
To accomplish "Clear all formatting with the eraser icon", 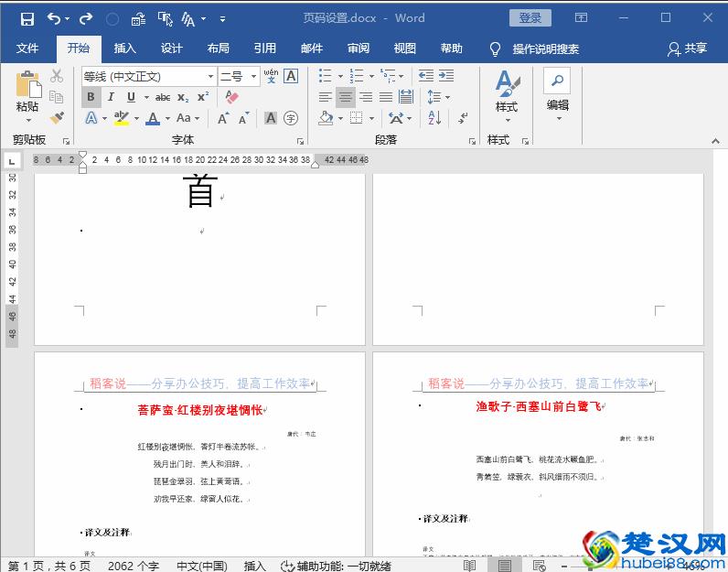I will tap(231, 97).
